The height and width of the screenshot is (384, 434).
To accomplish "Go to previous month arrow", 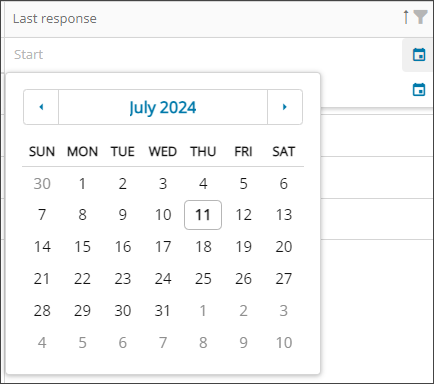I will (41, 107).
